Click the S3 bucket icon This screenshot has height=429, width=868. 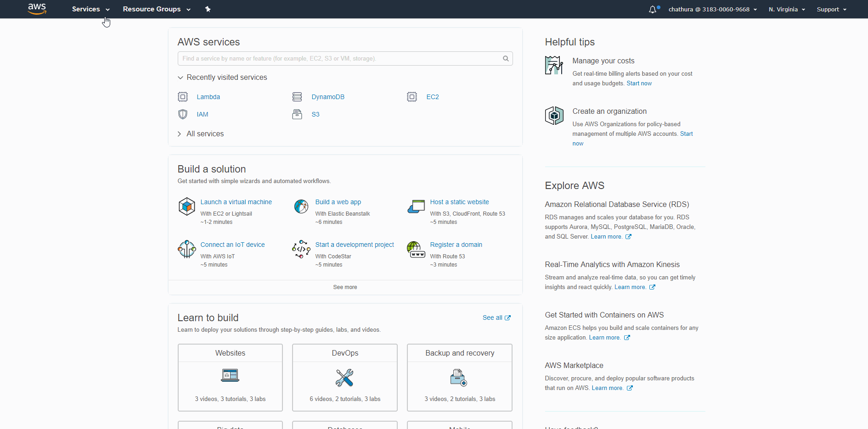[x=297, y=114]
